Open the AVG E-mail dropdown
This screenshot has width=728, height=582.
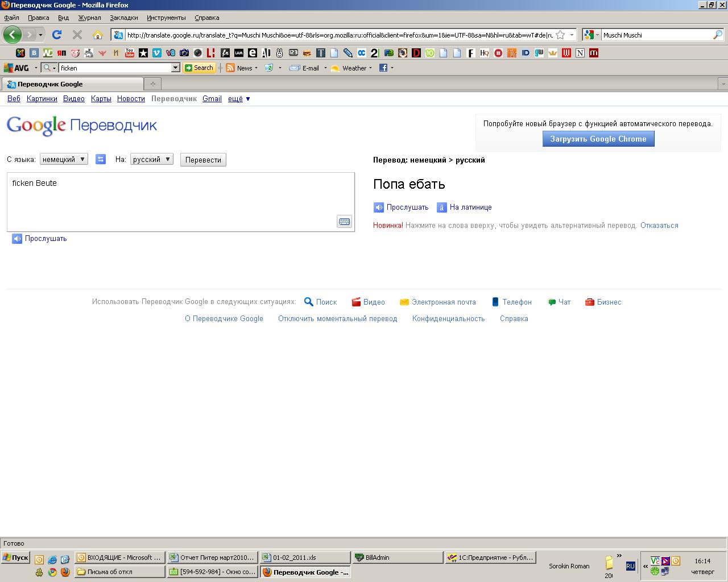pyautogui.click(x=325, y=68)
